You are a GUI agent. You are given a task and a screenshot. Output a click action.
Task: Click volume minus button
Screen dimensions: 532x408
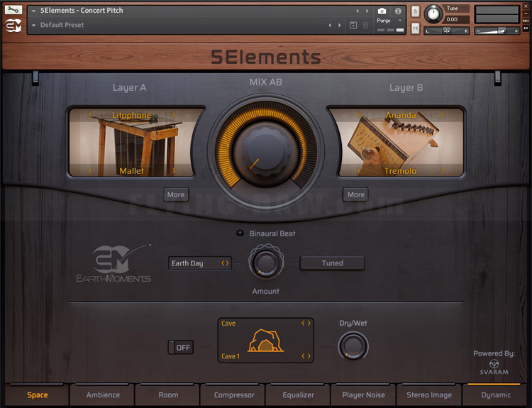[x=478, y=31]
